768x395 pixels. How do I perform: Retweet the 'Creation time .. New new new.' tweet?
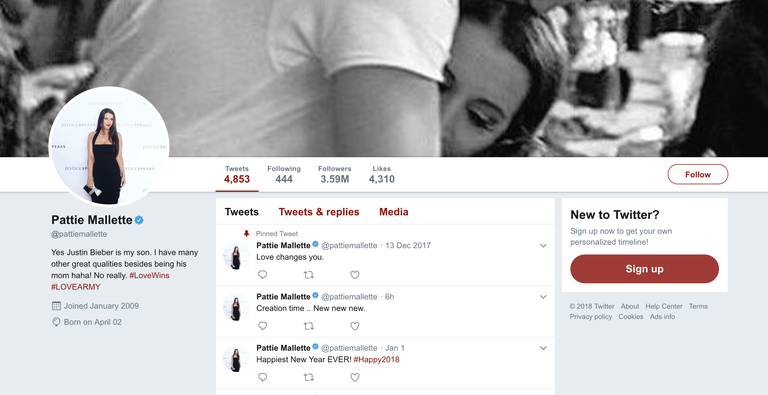(309, 326)
